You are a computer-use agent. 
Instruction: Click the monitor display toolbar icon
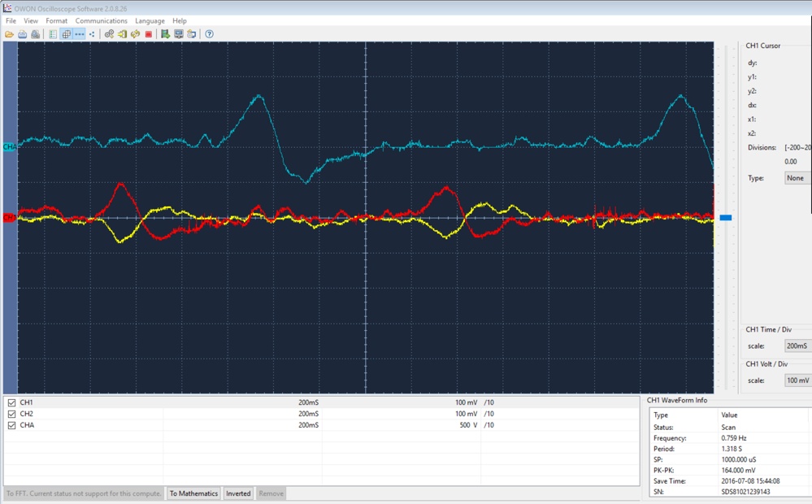pyautogui.click(x=179, y=34)
